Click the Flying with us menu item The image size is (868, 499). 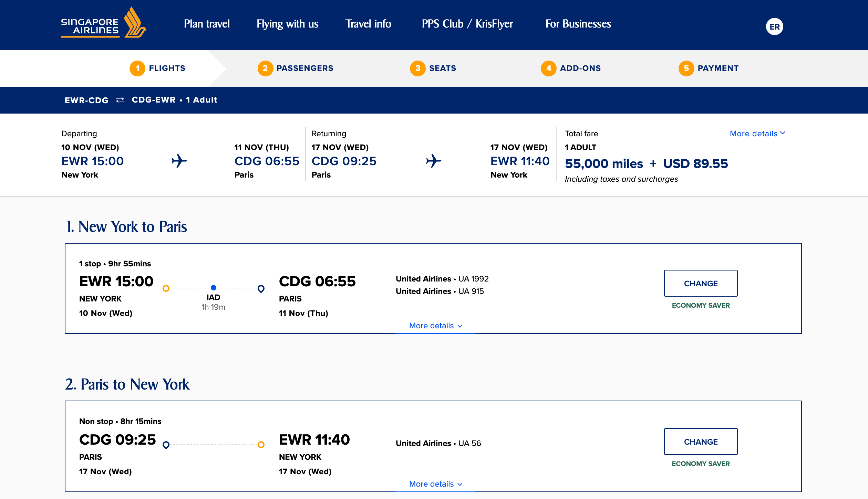[x=287, y=24]
